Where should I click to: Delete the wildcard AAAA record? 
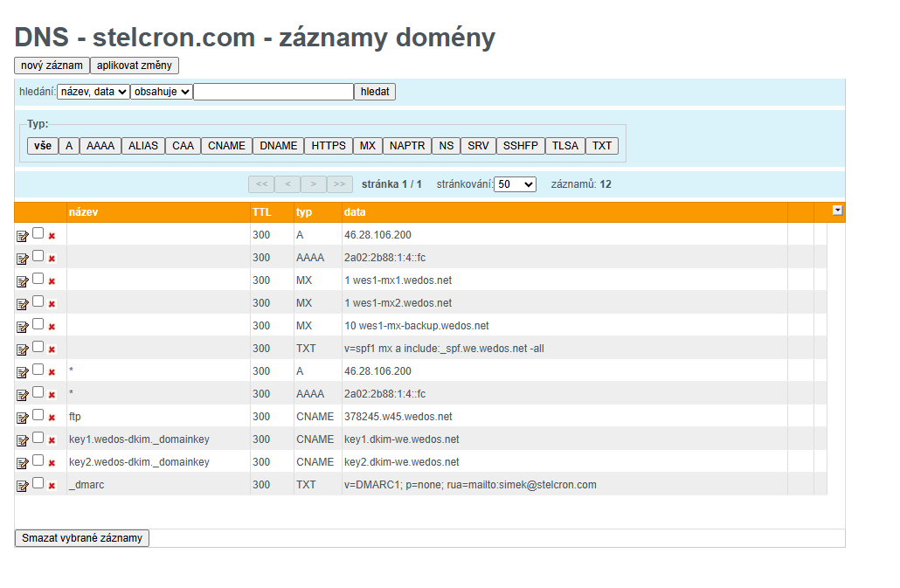52,394
